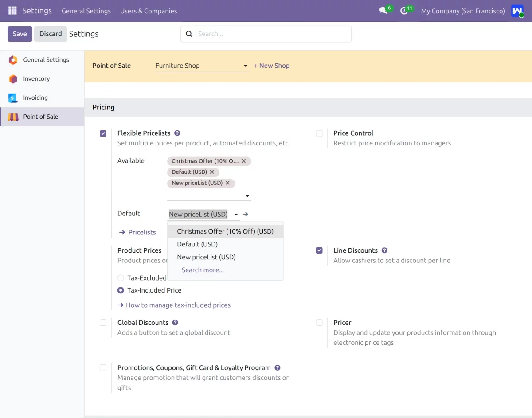Screen dimensions: 532x418
Task: Open My Company (San Francisco) switcher
Action: coord(463,11)
